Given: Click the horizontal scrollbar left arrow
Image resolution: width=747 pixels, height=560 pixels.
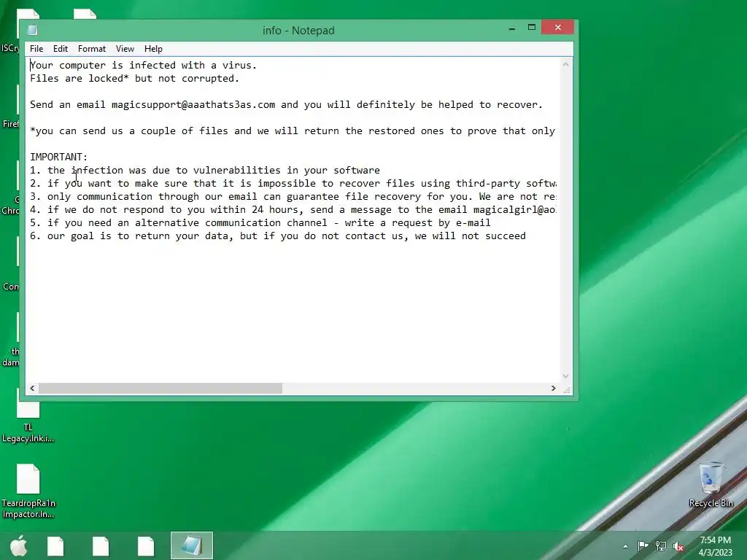Looking at the screenshot, I should point(32,388).
